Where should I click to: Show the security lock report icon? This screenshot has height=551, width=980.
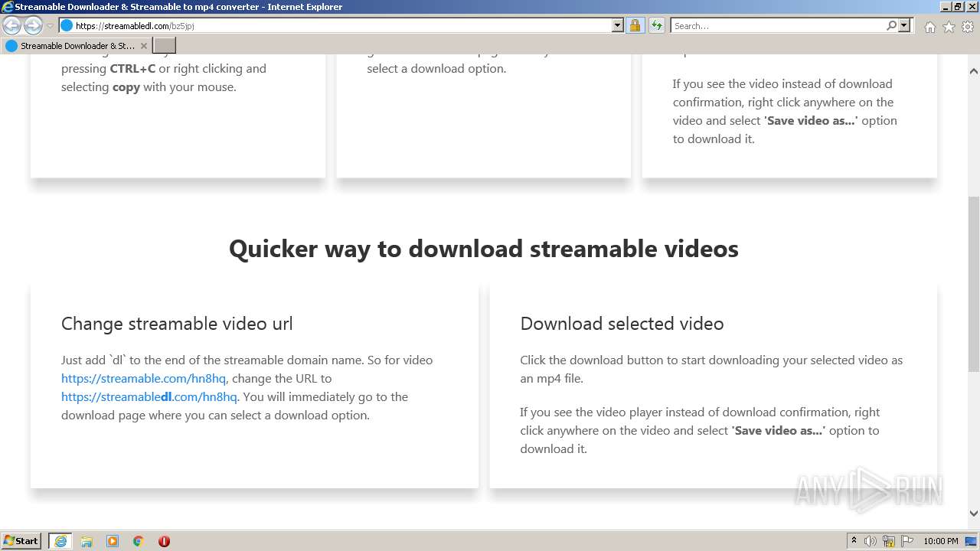[x=635, y=25]
